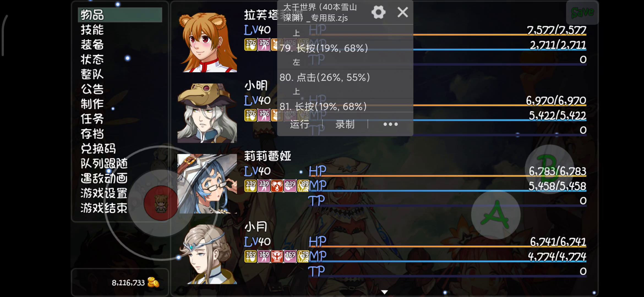Screen dimensions: 644x297
Task: Tap the green Save icon
Action: point(582,12)
